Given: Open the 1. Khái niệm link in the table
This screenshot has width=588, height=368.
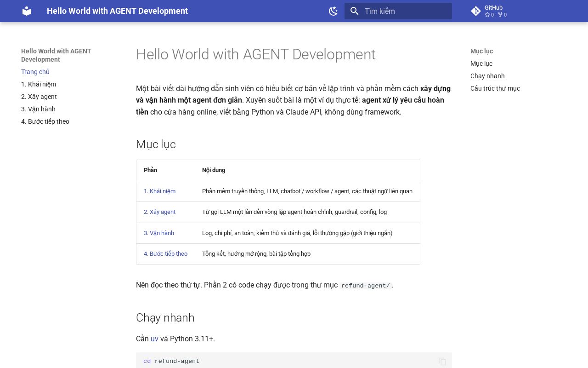Looking at the screenshot, I should click(159, 191).
